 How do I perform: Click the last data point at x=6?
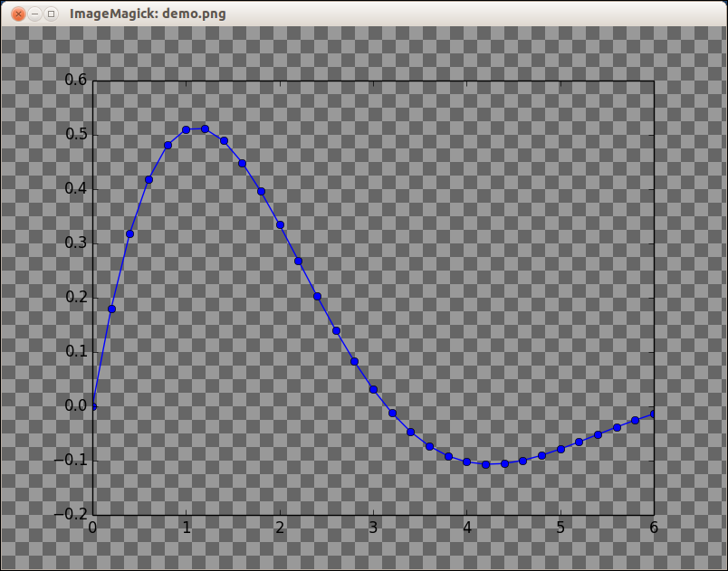pos(653,414)
